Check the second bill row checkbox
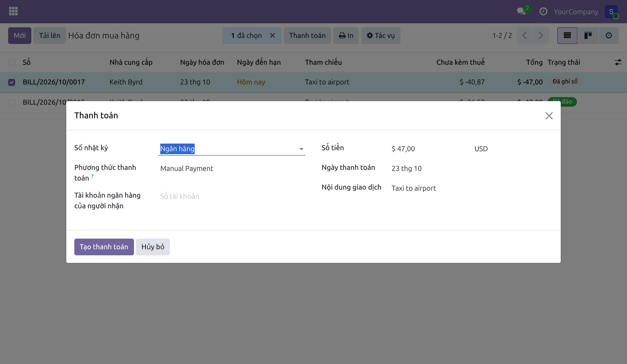Image resolution: width=627 pixels, height=364 pixels. tap(12, 103)
